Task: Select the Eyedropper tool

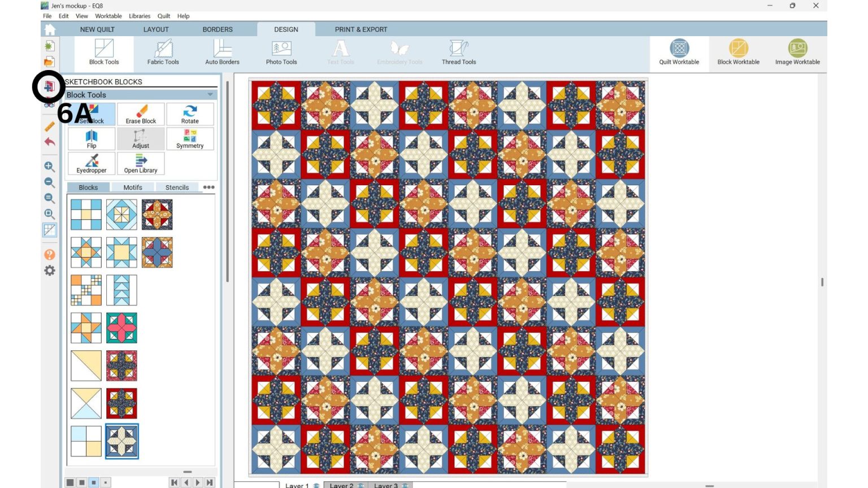Action: click(91, 164)
